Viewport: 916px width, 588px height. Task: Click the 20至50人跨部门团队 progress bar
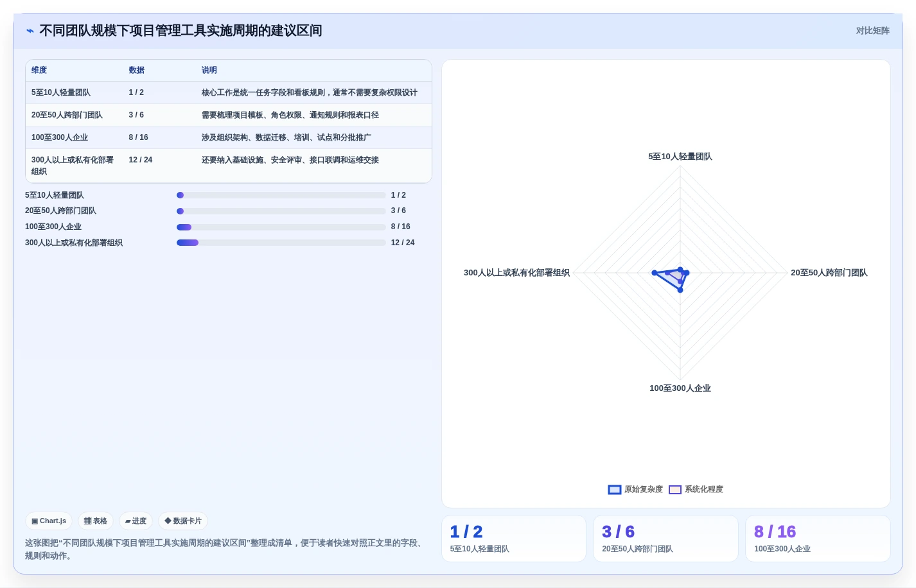(281, 211)
